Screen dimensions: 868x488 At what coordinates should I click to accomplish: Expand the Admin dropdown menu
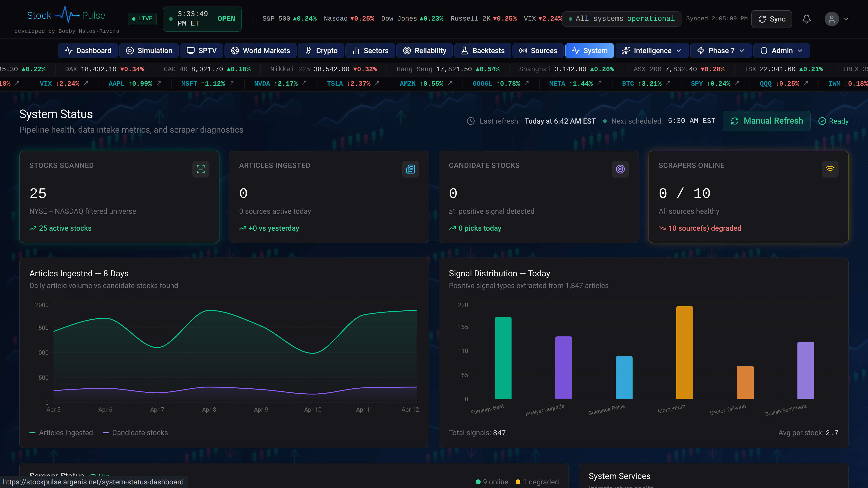click(781, 51)
